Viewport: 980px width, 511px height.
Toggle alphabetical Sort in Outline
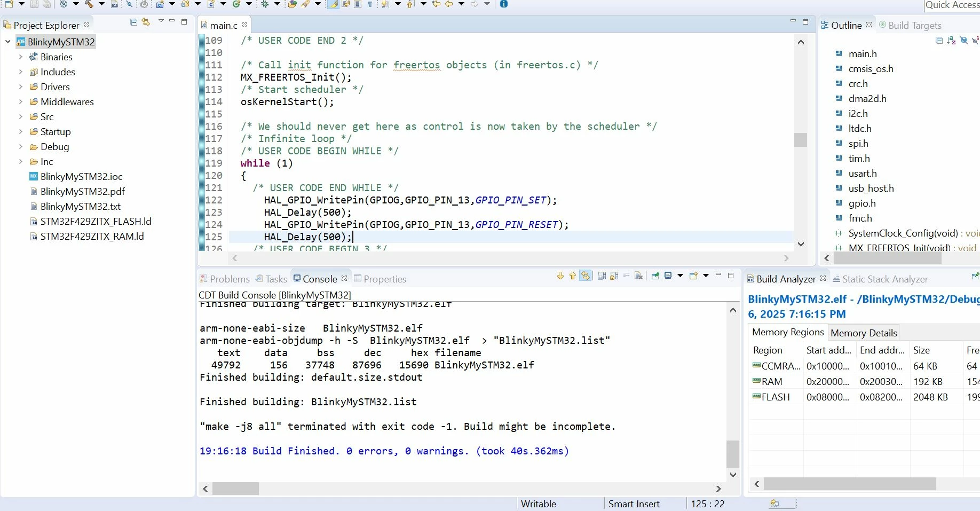pyautogui.click(x=951, y=40)
